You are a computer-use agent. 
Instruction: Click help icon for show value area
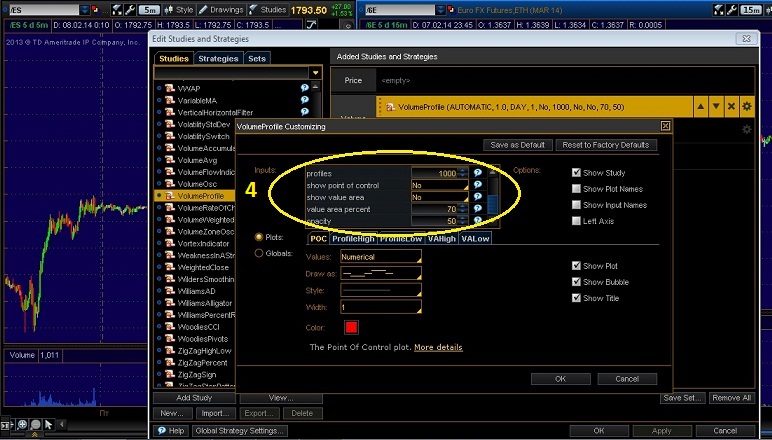pos(477,197)
